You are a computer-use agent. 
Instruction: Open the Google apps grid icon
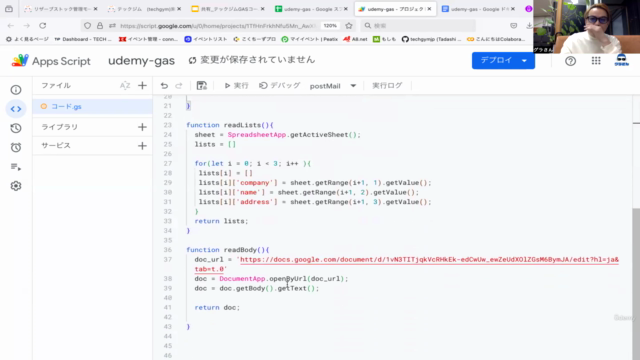click(x=596, y=61)
